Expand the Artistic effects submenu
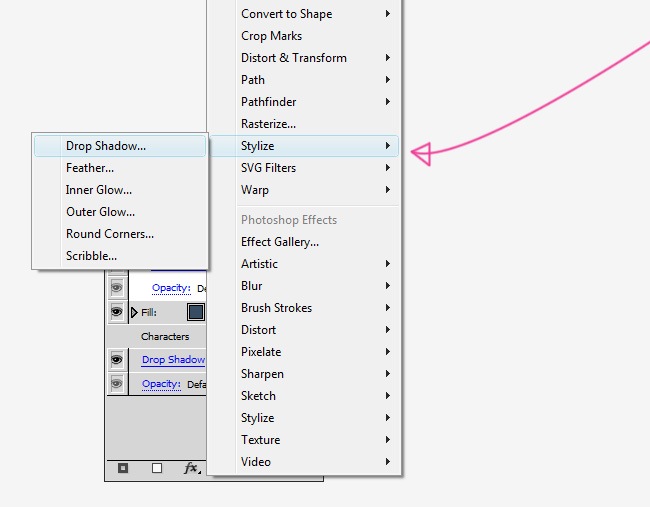This screenshot has width=650, height=507. tap(304, 264)
